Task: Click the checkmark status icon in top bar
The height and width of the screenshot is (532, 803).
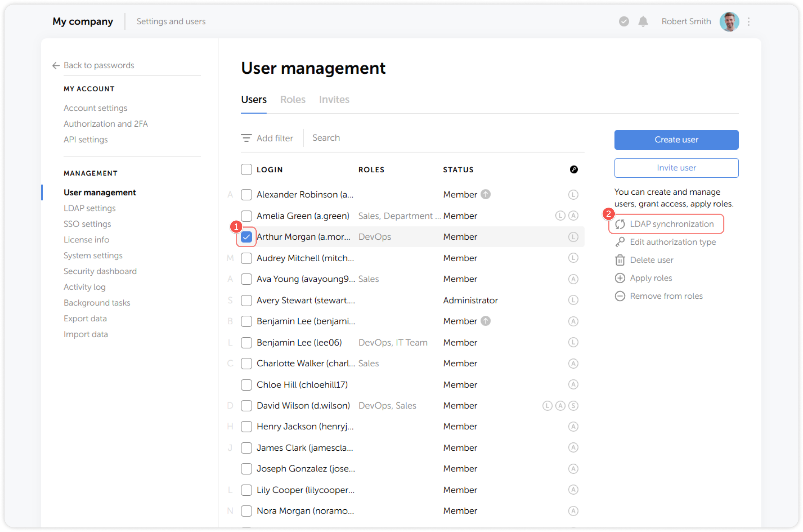Action: [x=623, y=22]
